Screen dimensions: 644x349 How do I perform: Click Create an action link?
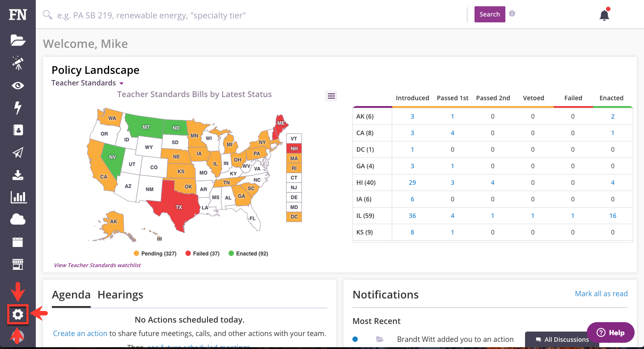point(80,333)
